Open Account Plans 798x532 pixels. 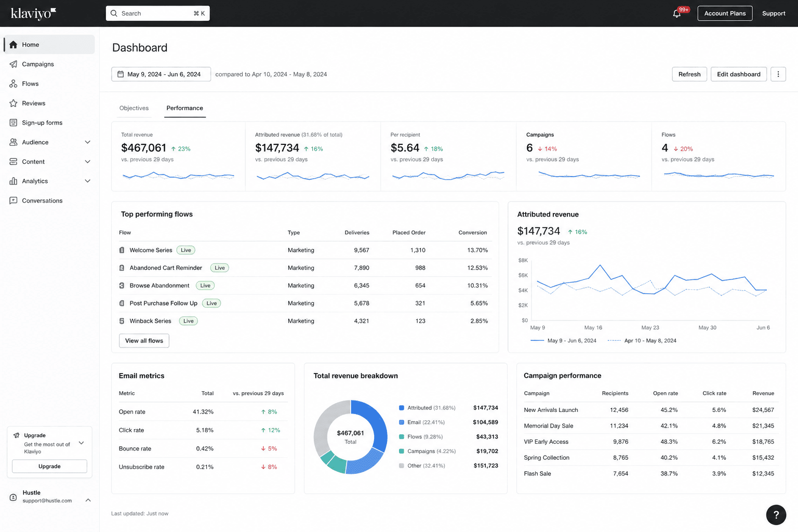(x=725, y=14)
